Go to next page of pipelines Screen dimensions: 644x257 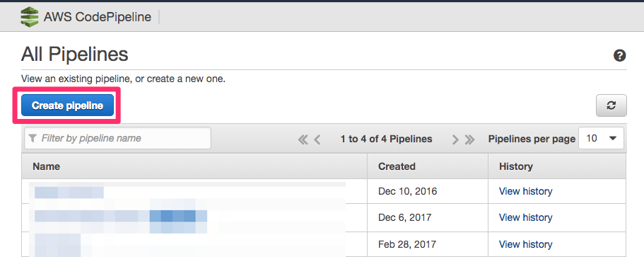(455, 139)
